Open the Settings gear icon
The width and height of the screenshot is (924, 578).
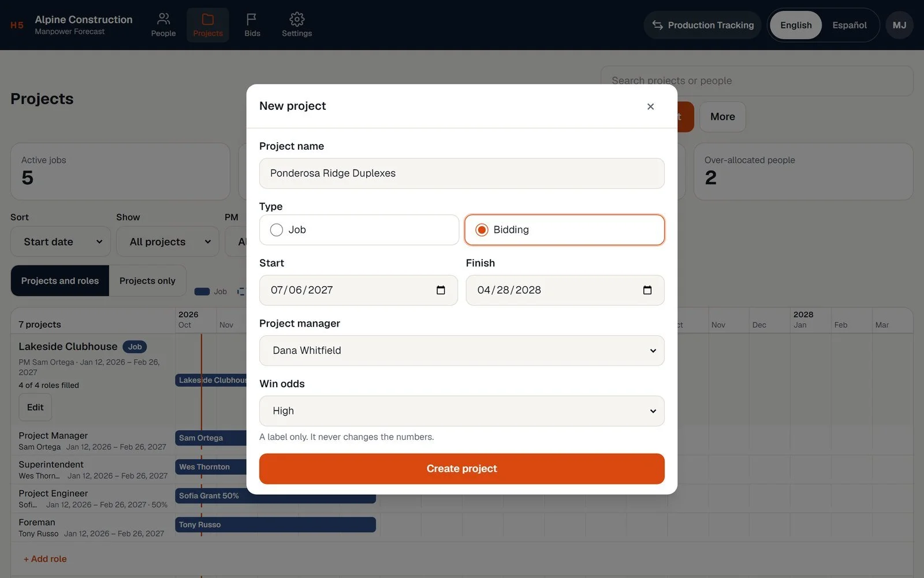click(x=297, y=19)
